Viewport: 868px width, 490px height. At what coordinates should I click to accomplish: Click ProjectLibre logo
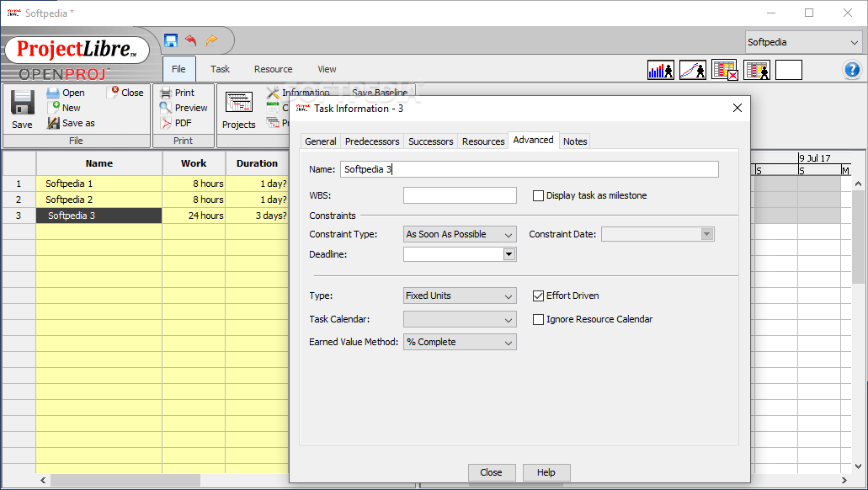(x=77, y=50)
